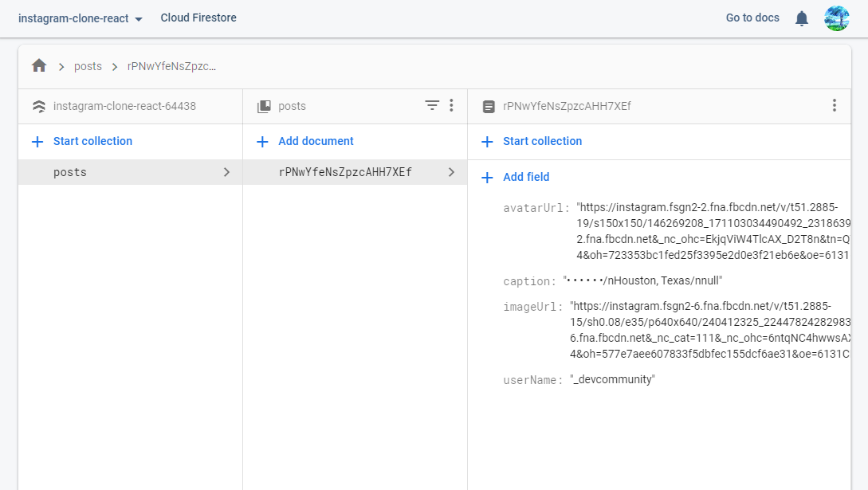Click Start collection in the root panel
The width and height of the screenshot is (868, 490).
point(92,141)
